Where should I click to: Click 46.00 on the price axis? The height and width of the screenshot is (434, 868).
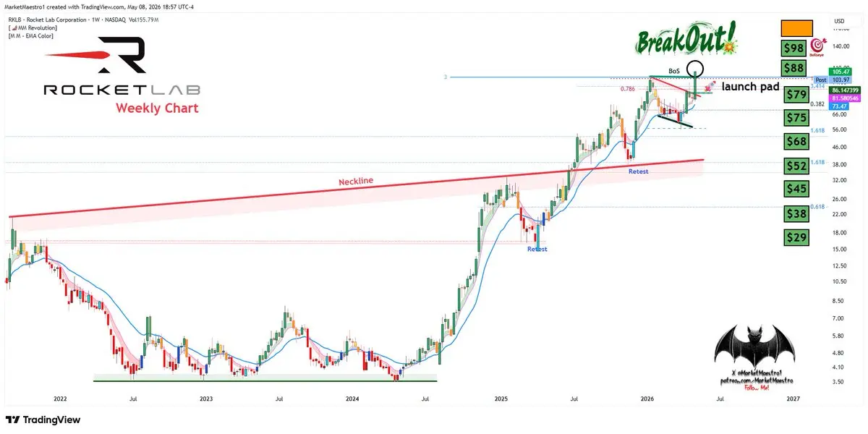click(839, 147)
